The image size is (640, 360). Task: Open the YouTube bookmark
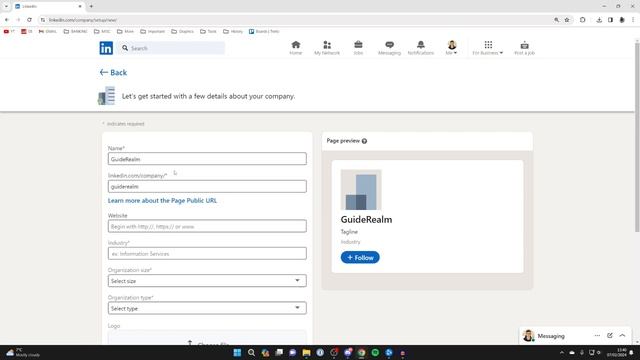coord(9,31)
